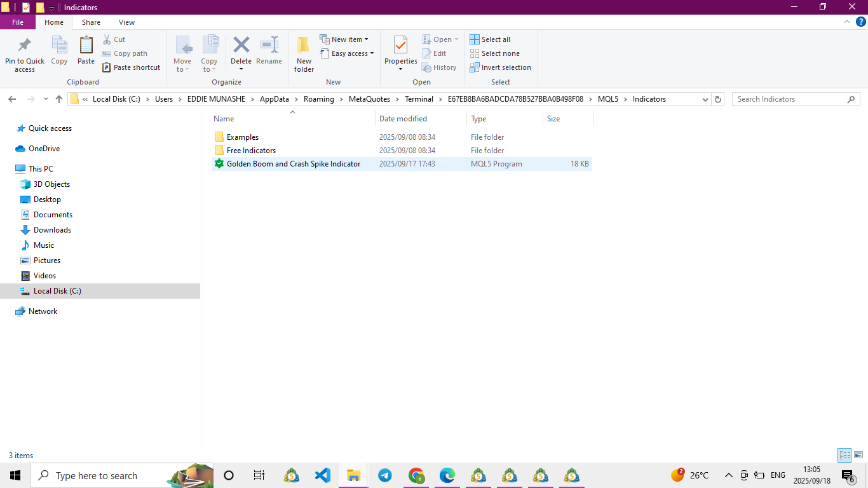Open Google Chrome from taskbar
Image resolution: width=868 pixels, height=488 pixels.
(x=416, y=475)
